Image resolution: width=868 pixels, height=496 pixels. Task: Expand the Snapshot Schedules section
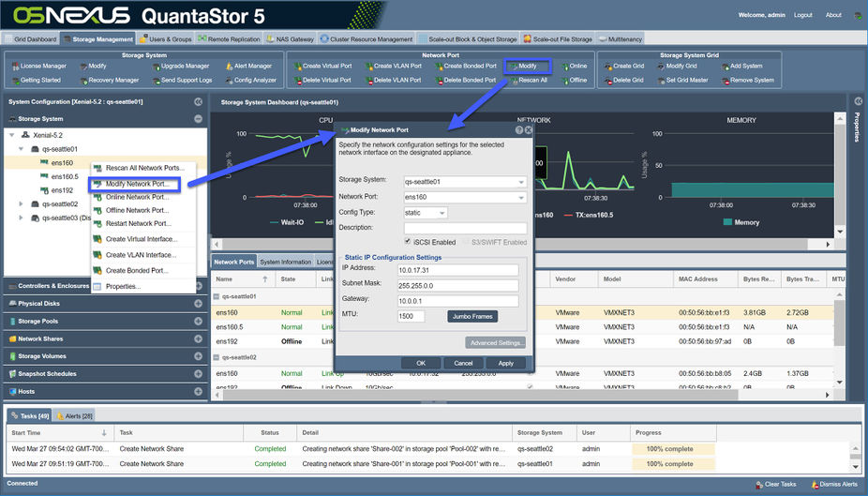click(x=198, y=374)
